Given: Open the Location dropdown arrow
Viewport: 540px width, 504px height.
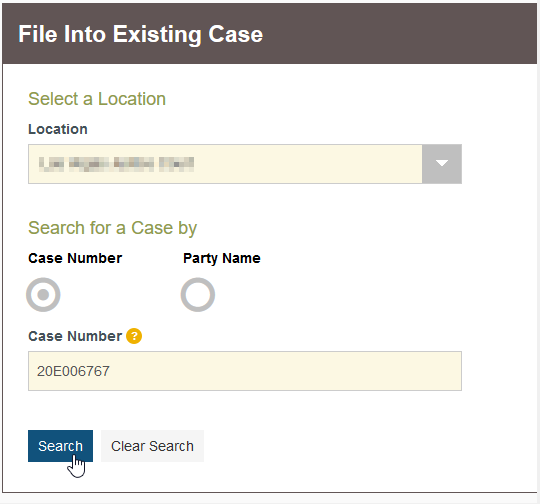Looking at the screenshot, I should click(442, 164).
